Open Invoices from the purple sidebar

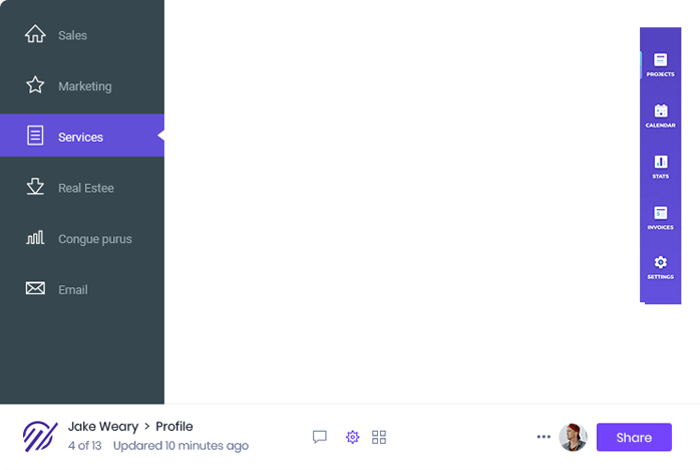[660, 218]
